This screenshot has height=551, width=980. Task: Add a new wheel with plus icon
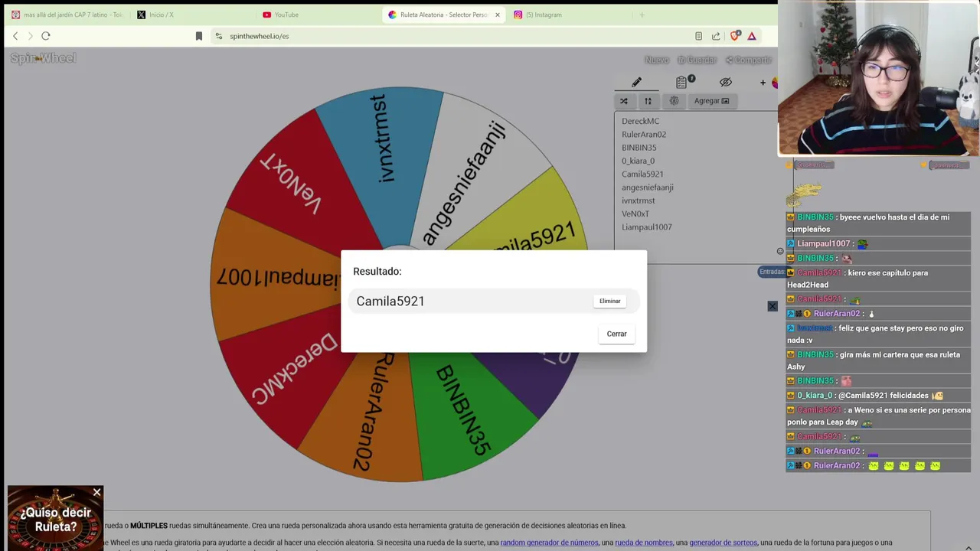[x=763, y=83]
